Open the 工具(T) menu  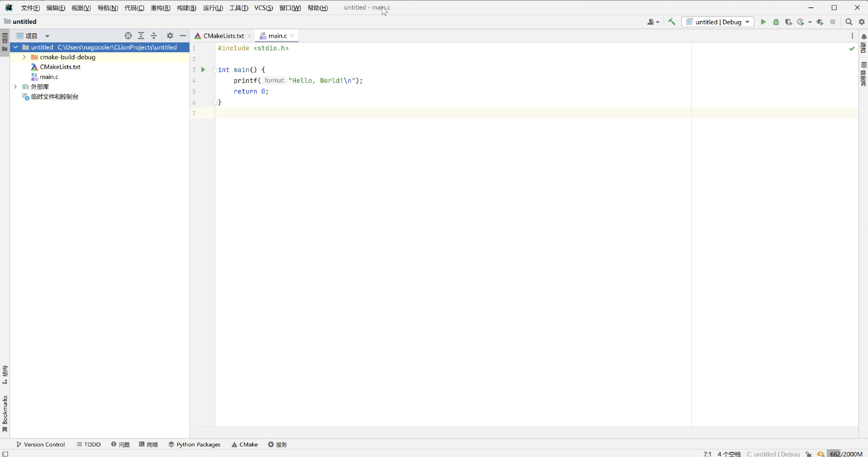[239, 8]
